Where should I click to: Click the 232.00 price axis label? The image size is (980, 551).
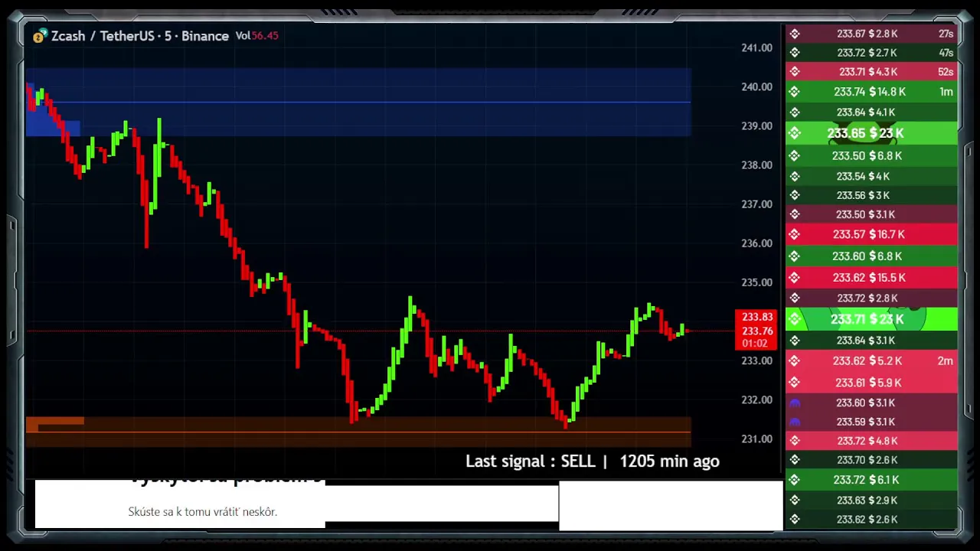coord(756,399)
